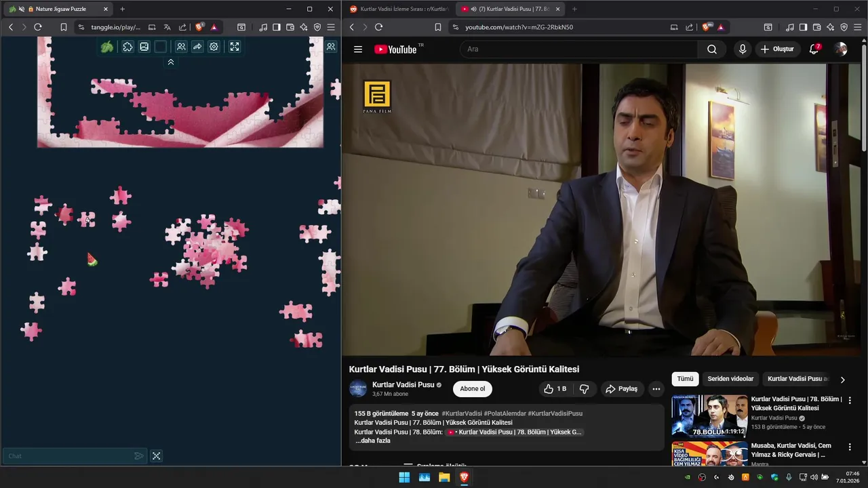Open the players panel at Tanggle's right edge
This screenshot has height=488, width=868.
331,47
